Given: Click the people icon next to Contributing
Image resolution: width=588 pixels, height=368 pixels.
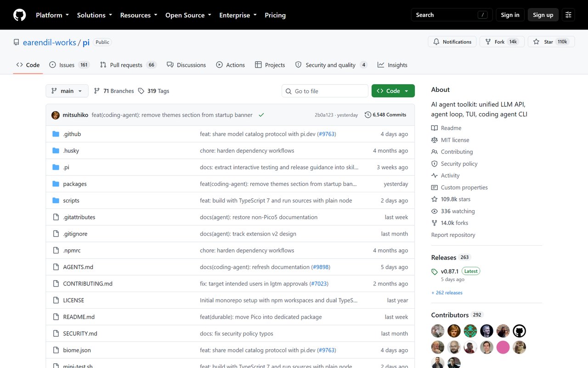Looking at the screenshot, I should coord(435,152).
